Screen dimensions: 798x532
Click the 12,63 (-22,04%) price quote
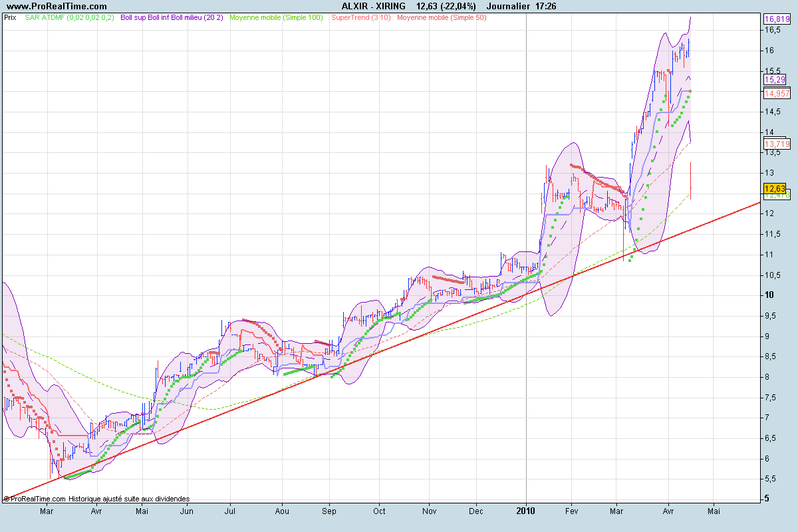(445, 6)
